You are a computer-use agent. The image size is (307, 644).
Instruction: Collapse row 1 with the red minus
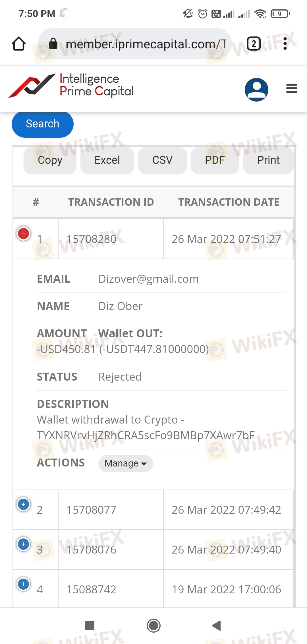point(24,234)
